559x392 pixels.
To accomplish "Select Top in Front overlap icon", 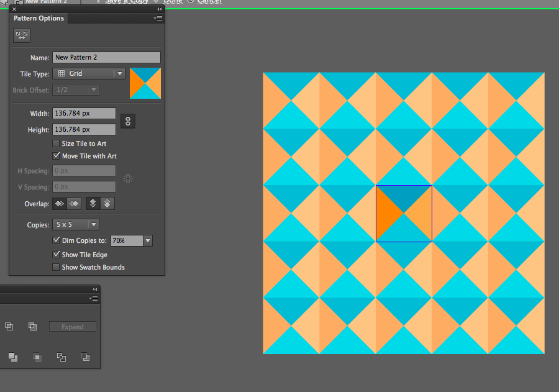I will pyautogui.click(x=93, y=204).
